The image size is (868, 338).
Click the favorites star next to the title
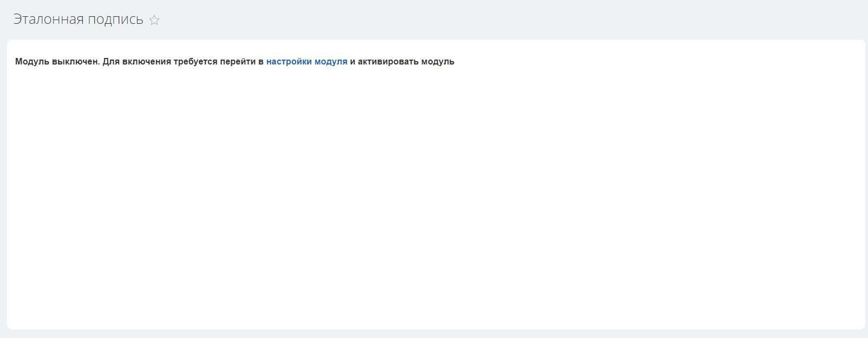tap(154, 20)
